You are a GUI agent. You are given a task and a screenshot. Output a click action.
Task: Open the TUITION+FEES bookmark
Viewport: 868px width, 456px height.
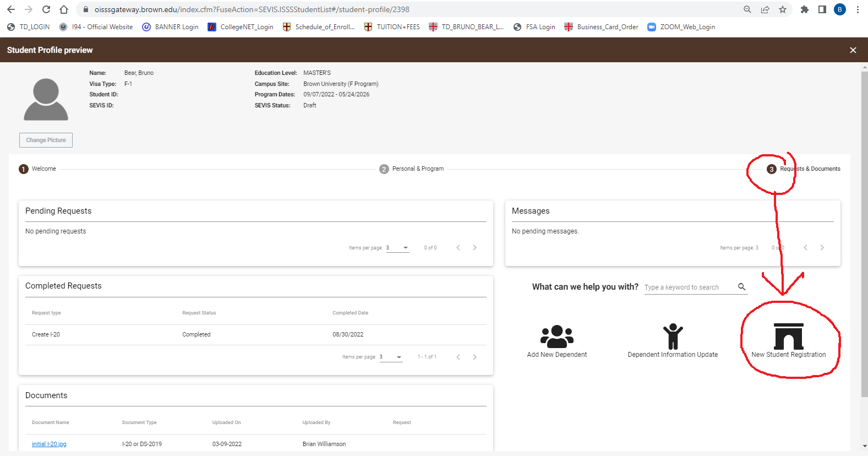tap(392, 27)
